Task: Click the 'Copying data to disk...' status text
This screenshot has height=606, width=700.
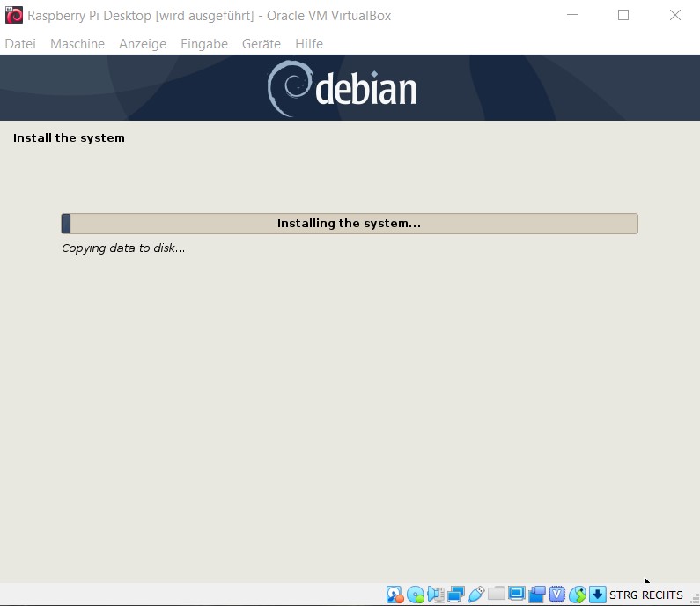Action: (123, 248)
